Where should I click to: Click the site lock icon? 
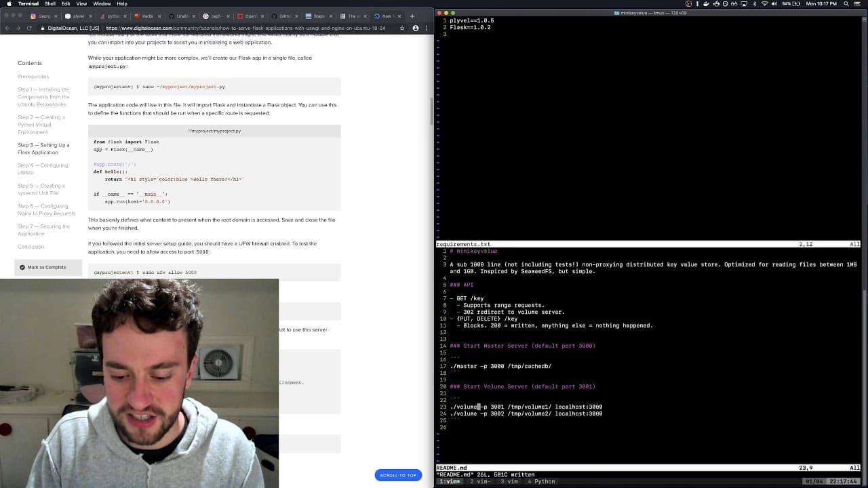coord(43,28)
